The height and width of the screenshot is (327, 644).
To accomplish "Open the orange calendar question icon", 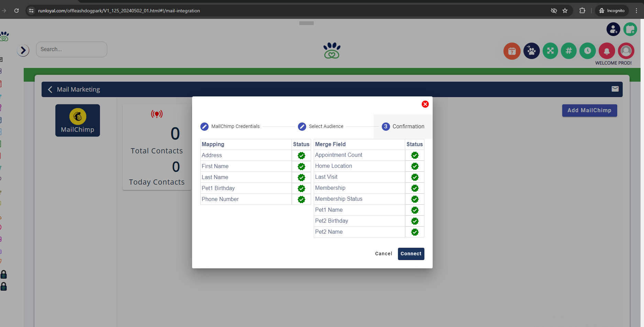I will tap(512, 51).
